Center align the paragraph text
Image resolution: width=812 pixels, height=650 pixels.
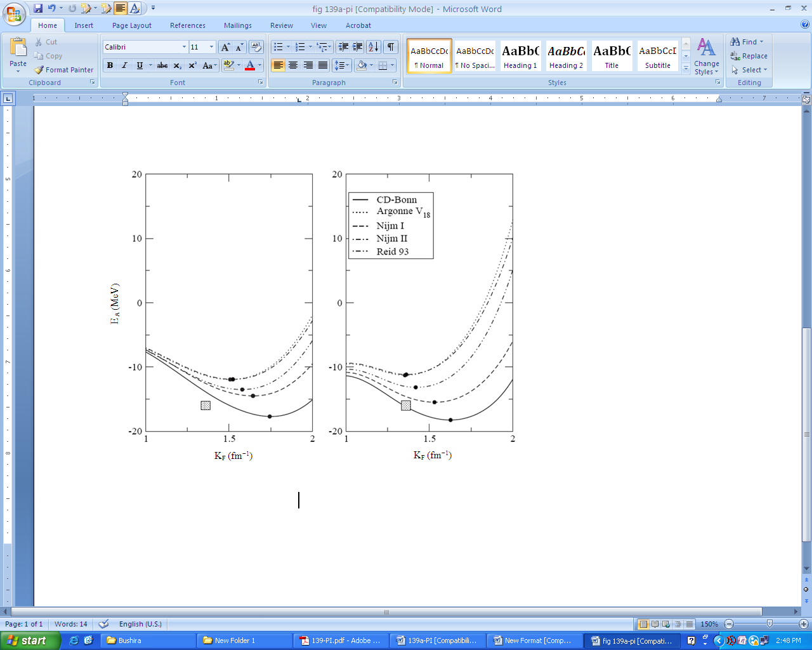[293, 65]
